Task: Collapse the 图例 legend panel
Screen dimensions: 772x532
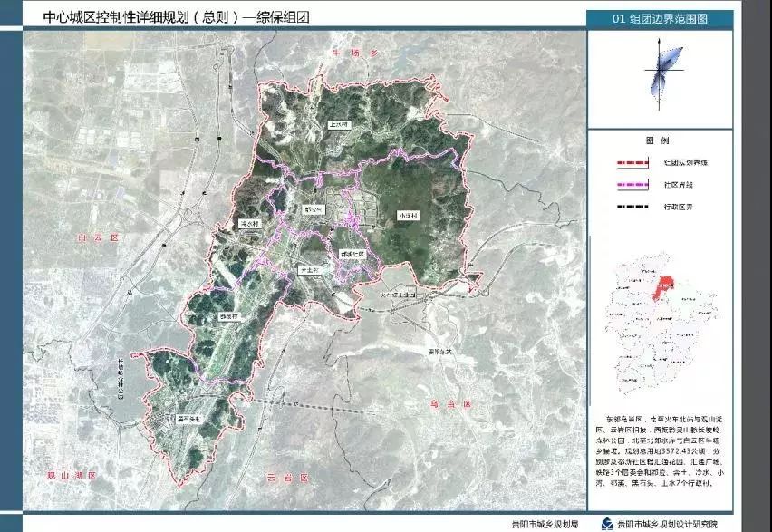Action: pos(659,140)
